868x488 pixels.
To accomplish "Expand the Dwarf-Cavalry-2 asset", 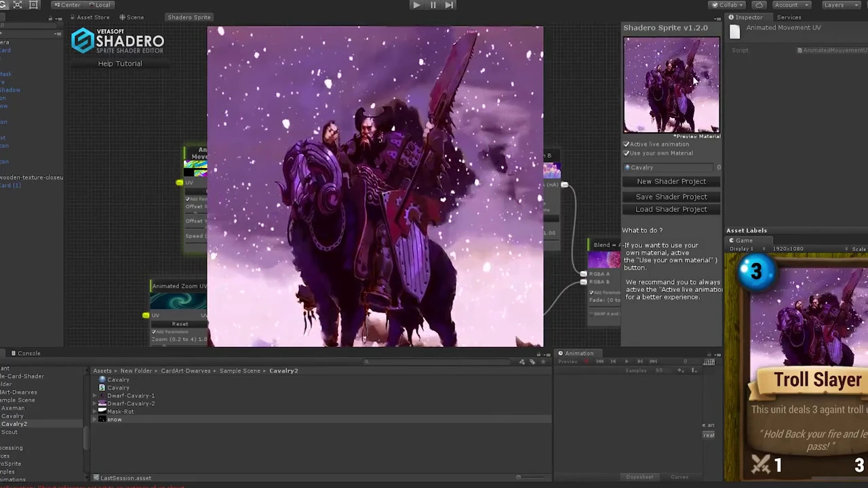I will tap(95, 404).
